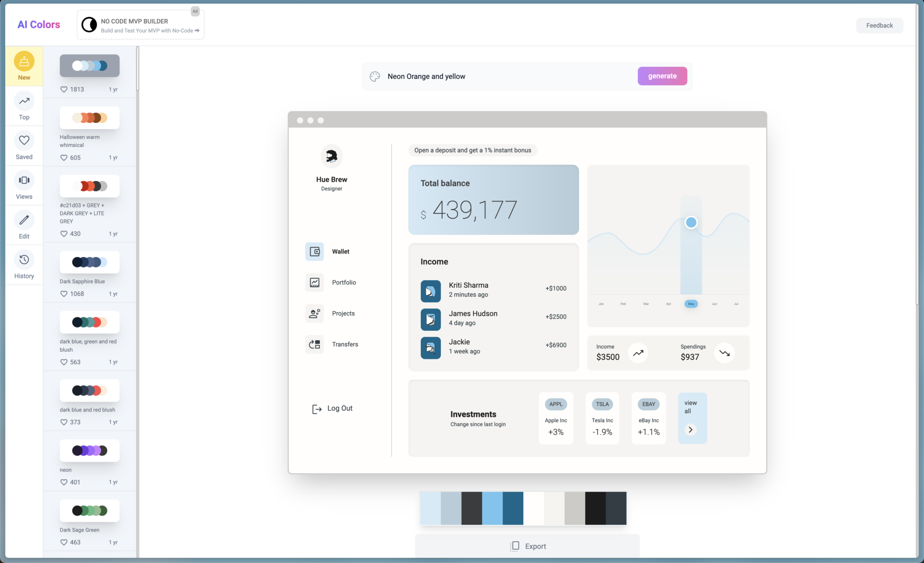
Task: Pick the dark teal blue palette swatch
Action: 513,508
